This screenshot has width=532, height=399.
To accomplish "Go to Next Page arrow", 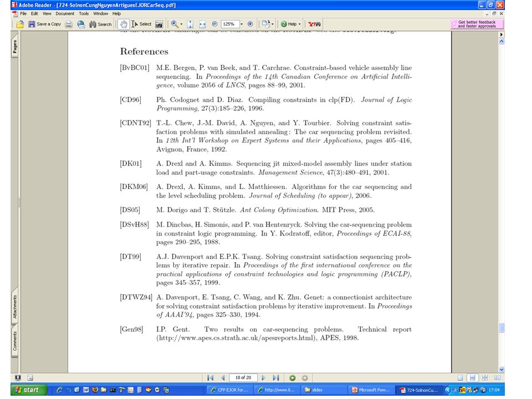I will point(263,377).
